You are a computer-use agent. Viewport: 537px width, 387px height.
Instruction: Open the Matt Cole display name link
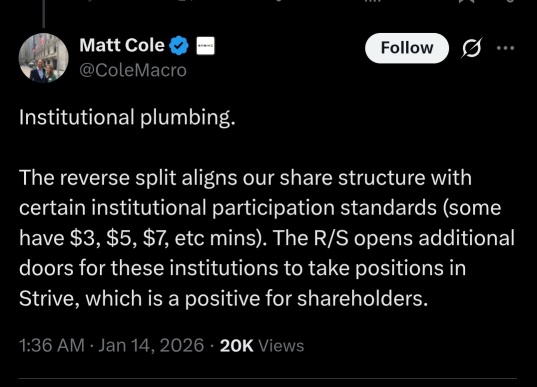[x=122, y=45]
